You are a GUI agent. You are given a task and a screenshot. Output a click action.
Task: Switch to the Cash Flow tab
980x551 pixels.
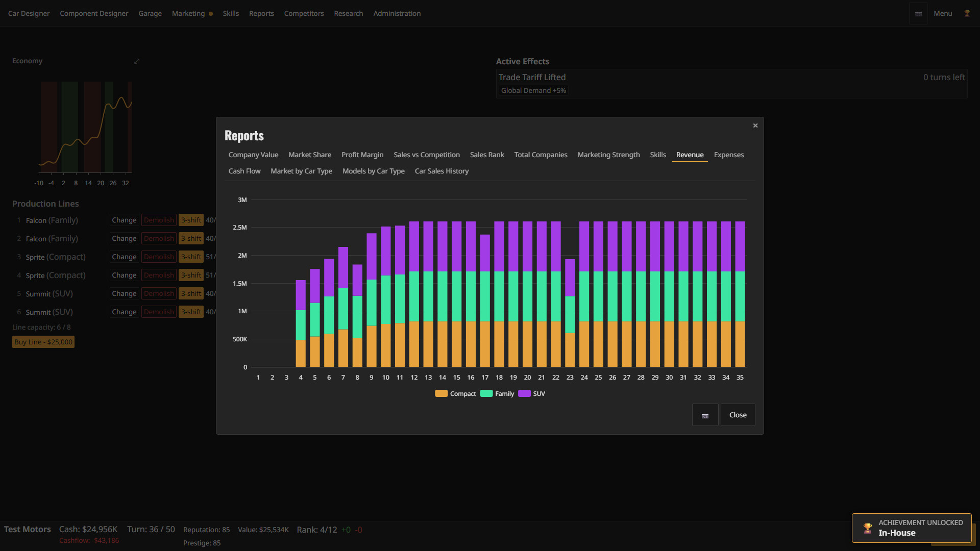pyautogui.click(x=244, y=171)
